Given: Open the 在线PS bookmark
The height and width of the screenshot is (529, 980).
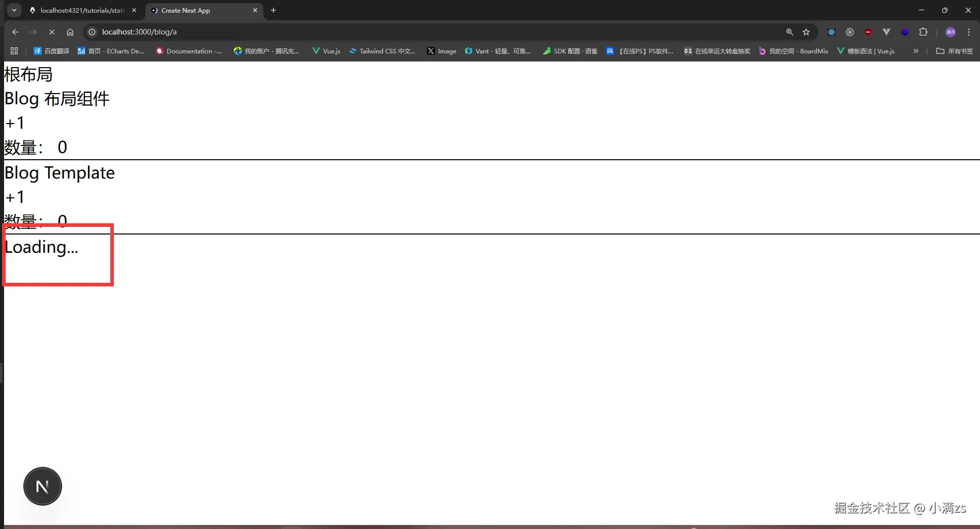Looking at the screenshot, I should point(640,51).
